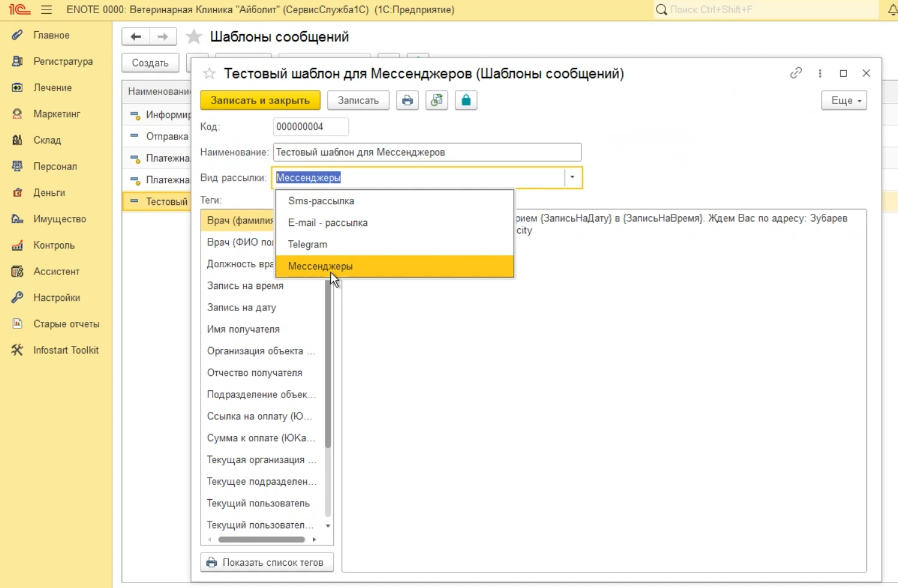Viewport: 898px width, 588px height.
Task: Click the tags list vertical scrollbar
Action: tap(328, 363)
